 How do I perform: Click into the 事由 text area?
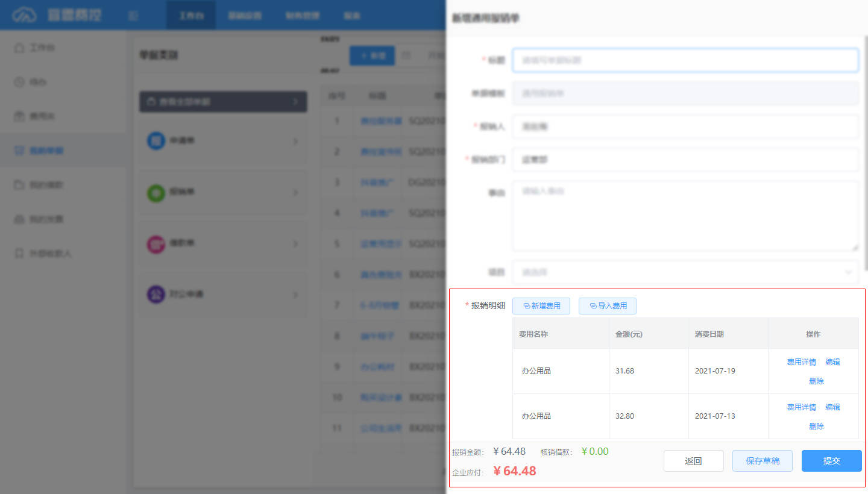tap(685, 216)
